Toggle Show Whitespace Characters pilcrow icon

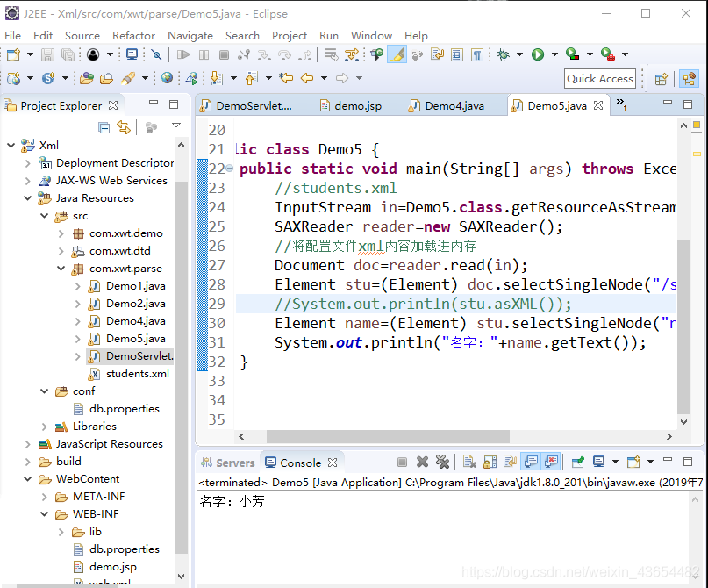point(476,54)
